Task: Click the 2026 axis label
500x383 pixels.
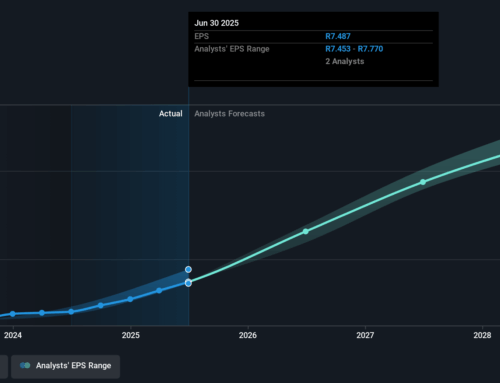Action: pyautogui.click(x=248, y=335)
